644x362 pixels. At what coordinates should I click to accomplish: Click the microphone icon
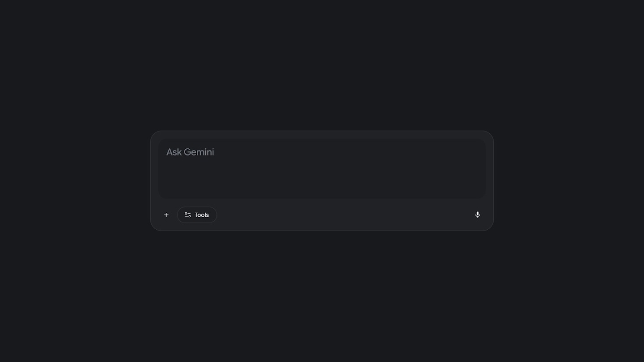pos(477,215)
